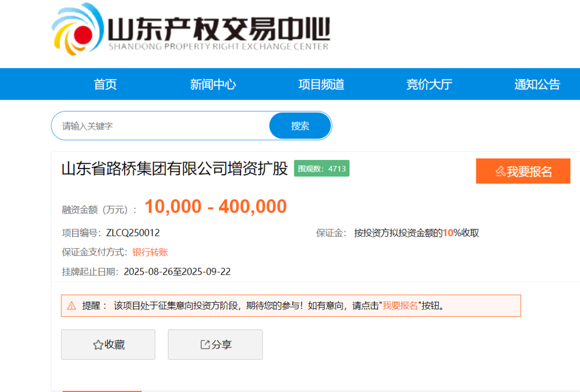Click the gavel icon on 我要报名
The width and height of the screenshot is (580, 392).
pyautogui.click(x=500, y=171)
